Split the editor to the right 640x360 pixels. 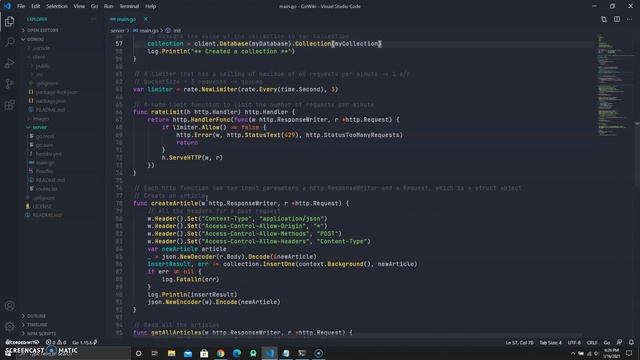(617, 19)
